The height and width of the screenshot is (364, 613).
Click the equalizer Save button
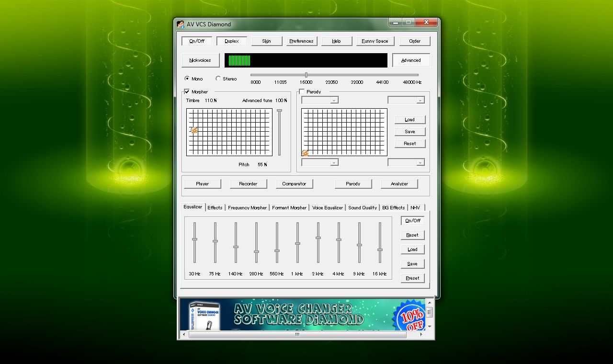point(413,264)
